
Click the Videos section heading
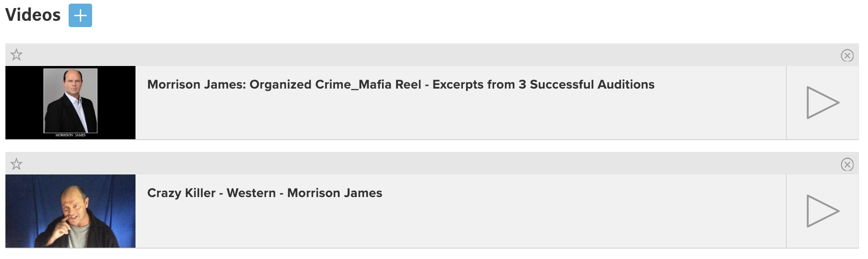click(33, 15)
